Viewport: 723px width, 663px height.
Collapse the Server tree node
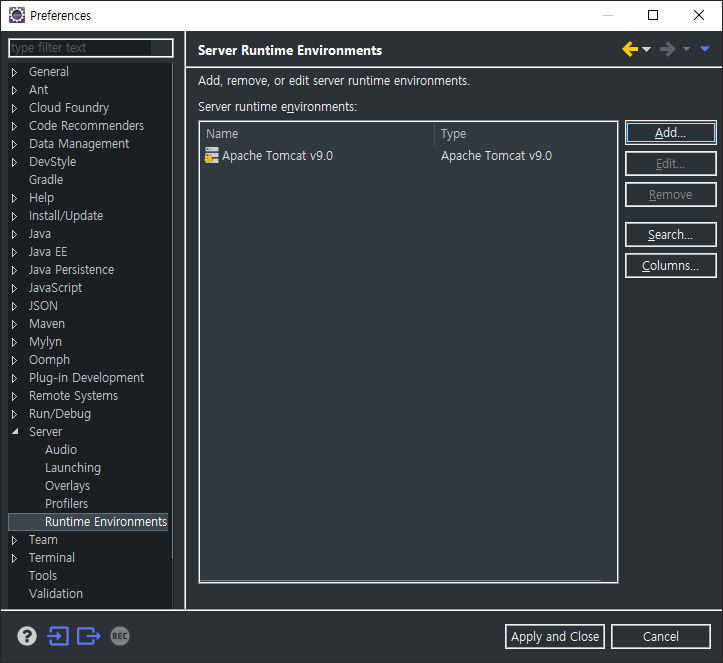[x=15, y=432]
